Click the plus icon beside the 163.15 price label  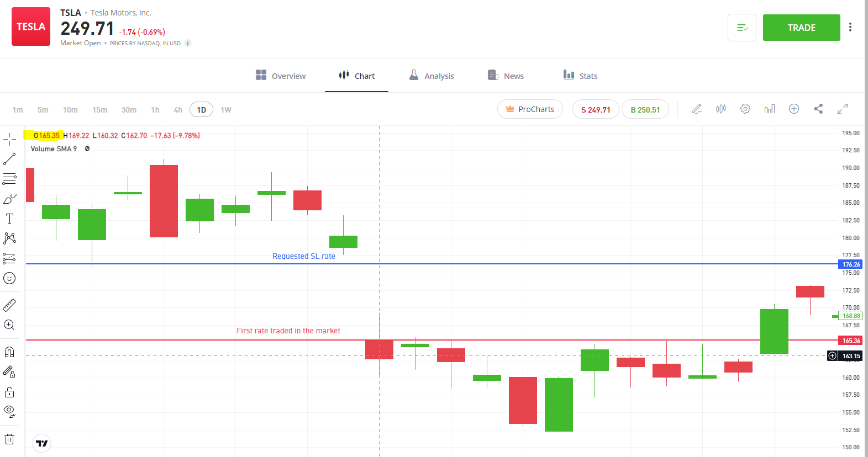[x=833, y=356]
